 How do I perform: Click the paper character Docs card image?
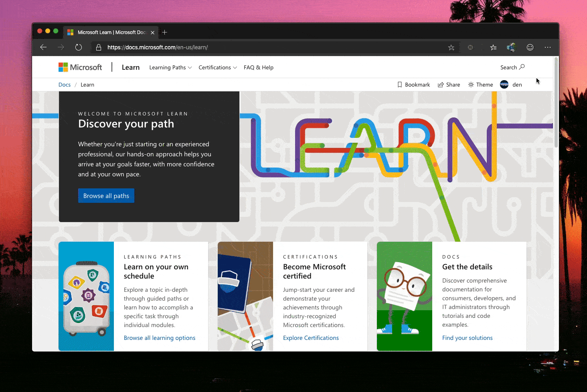point(405,296)
